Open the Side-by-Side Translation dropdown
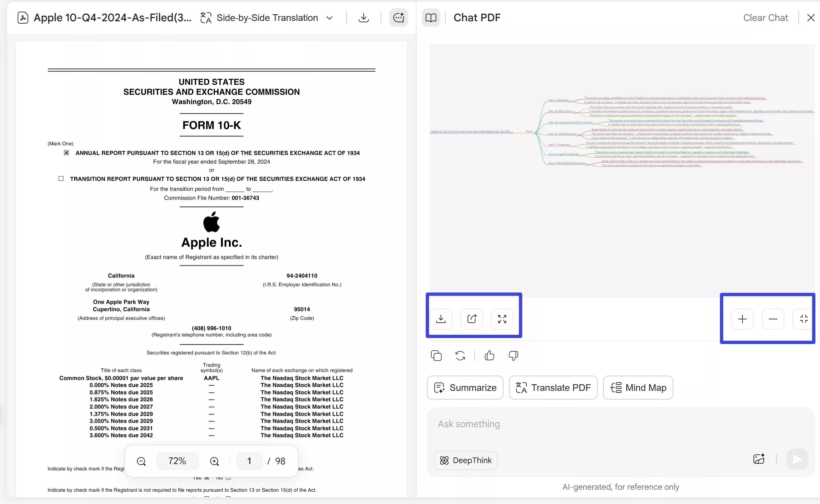 [x=329, y=18]
